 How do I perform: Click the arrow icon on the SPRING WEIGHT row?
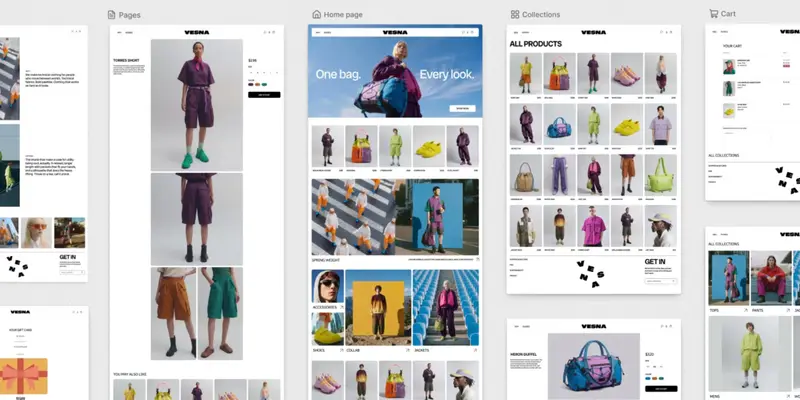coord(478,260)
